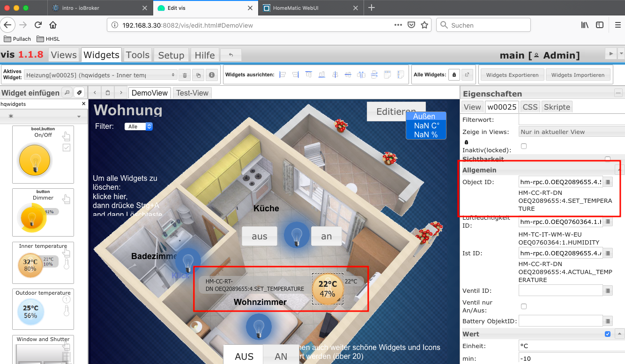Viewport: 625px width, 364px height.
Task: Open the Ist ID selection dialog
Action: [x=608, y=253]
